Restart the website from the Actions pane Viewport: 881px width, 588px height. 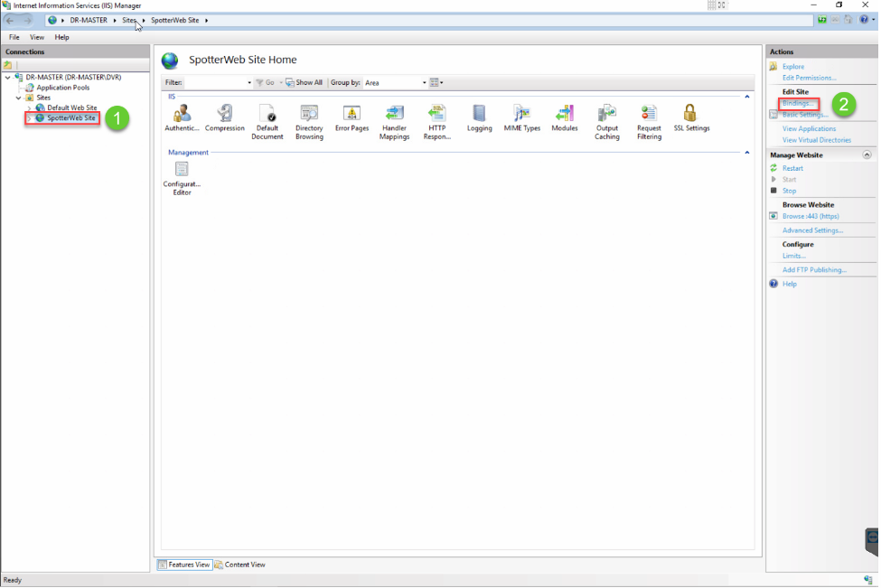tap(792, 168)
